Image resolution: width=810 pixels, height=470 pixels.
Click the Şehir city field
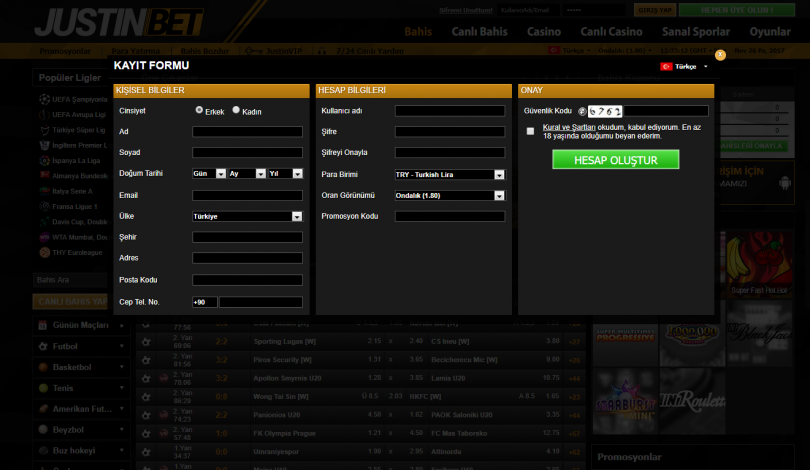coord(247,237)
